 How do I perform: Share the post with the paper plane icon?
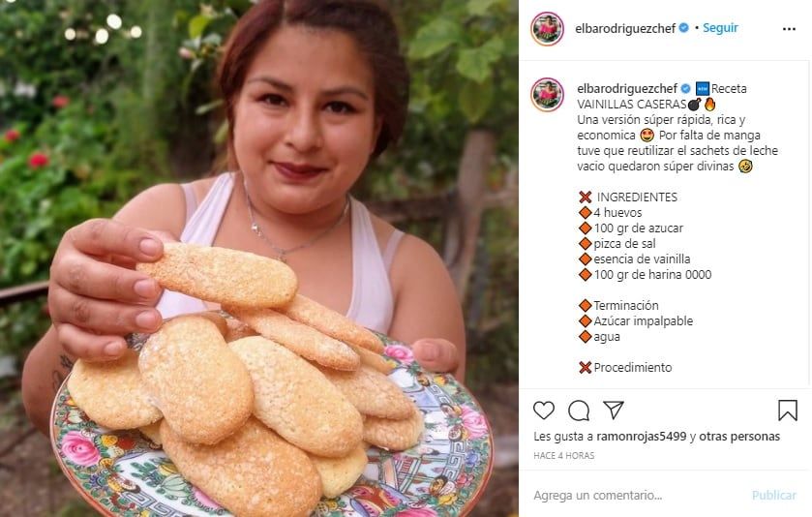pos(614,410)
